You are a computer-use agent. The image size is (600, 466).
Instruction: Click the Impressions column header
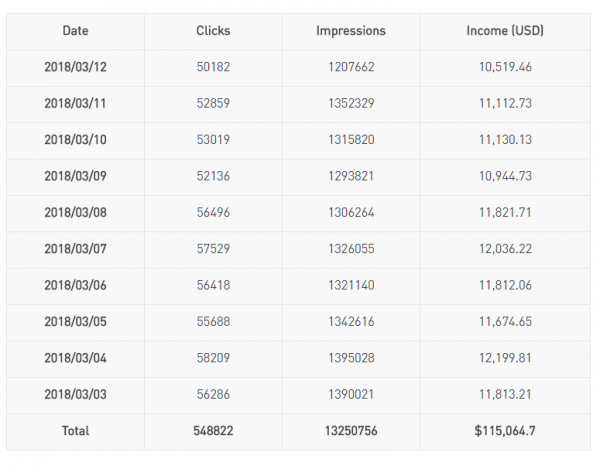351,31
